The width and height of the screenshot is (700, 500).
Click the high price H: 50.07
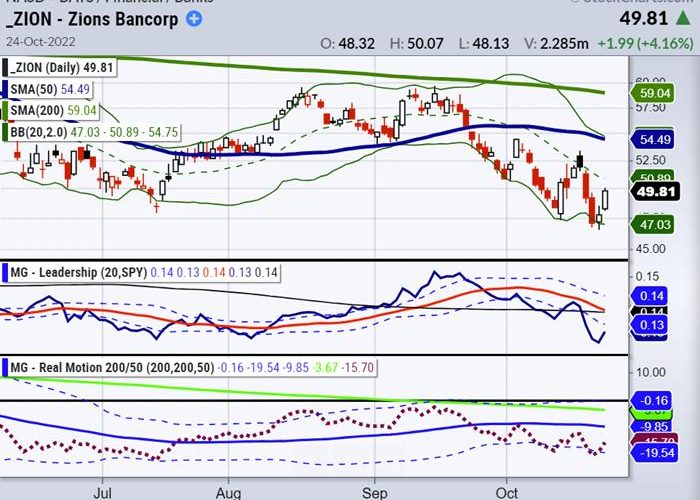(x=417, y=43)
